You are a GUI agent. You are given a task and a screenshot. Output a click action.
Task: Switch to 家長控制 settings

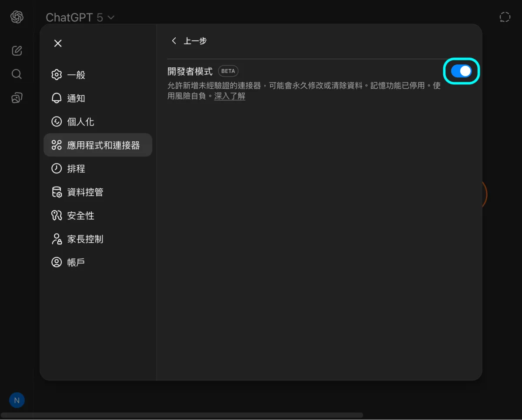tap(85, 239)
